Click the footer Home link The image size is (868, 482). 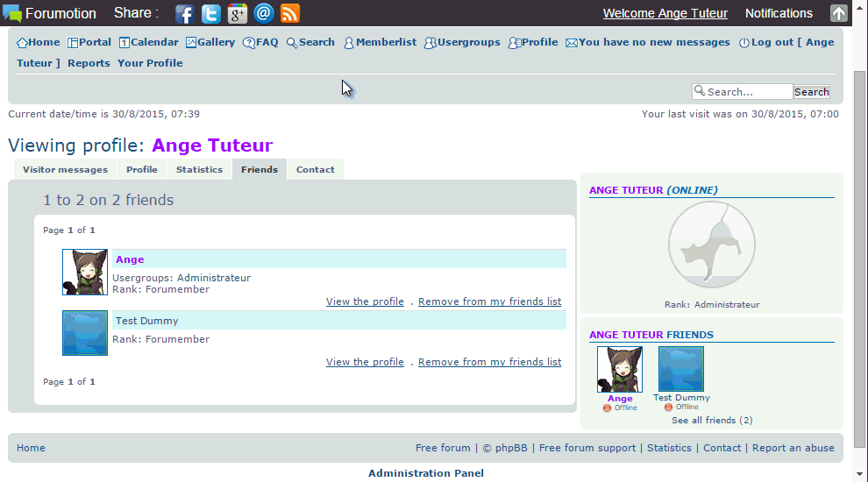(x=31, y=448)
